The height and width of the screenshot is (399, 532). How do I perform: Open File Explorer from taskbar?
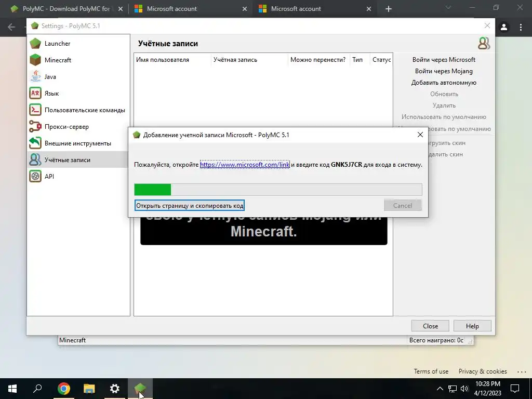(x=89, y=389)
